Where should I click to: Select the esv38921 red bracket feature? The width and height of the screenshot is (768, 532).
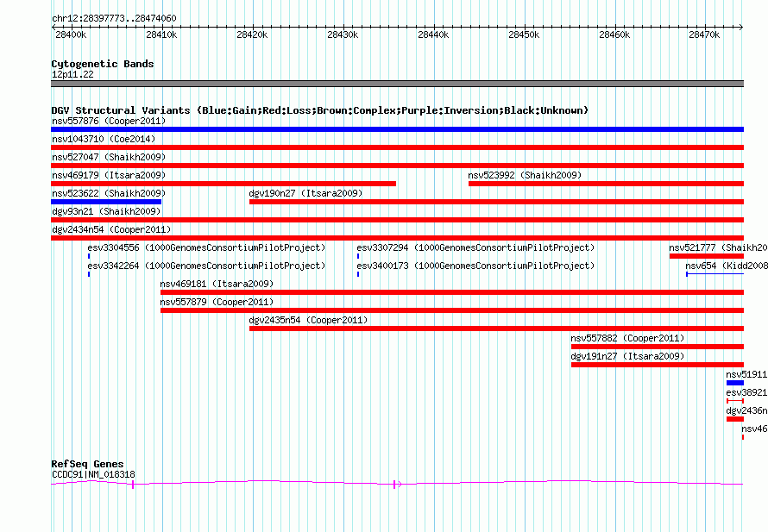(735, 401)
